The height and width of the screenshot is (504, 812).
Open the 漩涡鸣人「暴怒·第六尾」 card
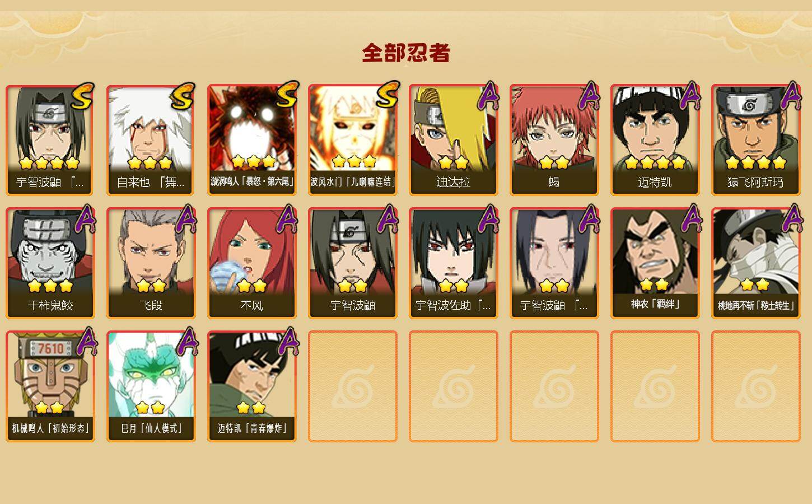(x=251, y=140)
